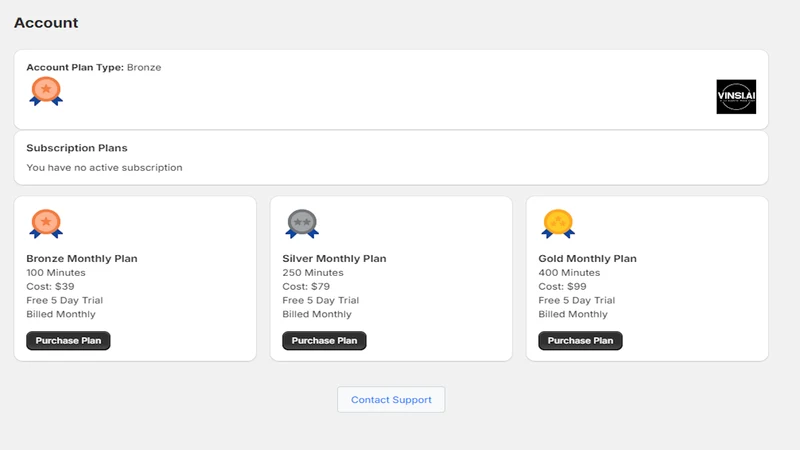Click the 'Cost: $39' text
Screen dimensions: 800x450
51,286
